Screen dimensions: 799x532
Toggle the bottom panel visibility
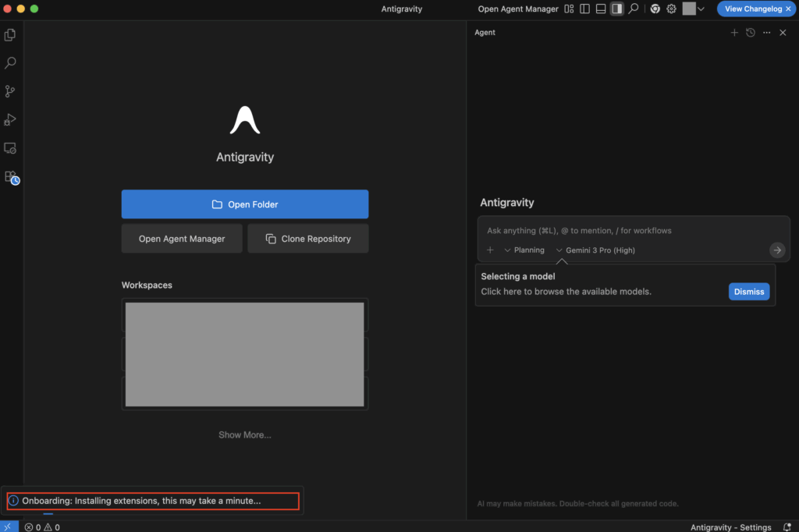601,9
